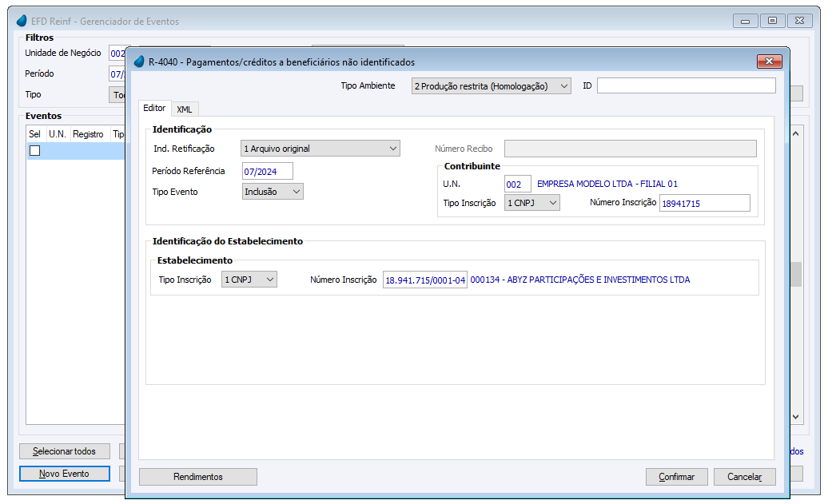840x504 pixels.
Task: Click scroll down arrow in Eventos list
Action: [795, 417]
